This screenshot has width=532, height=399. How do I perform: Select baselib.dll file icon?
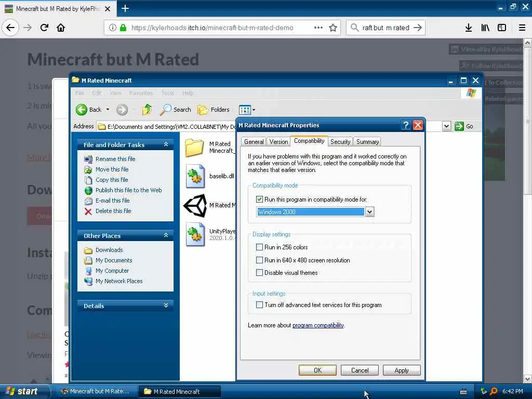tap(195, 176)
